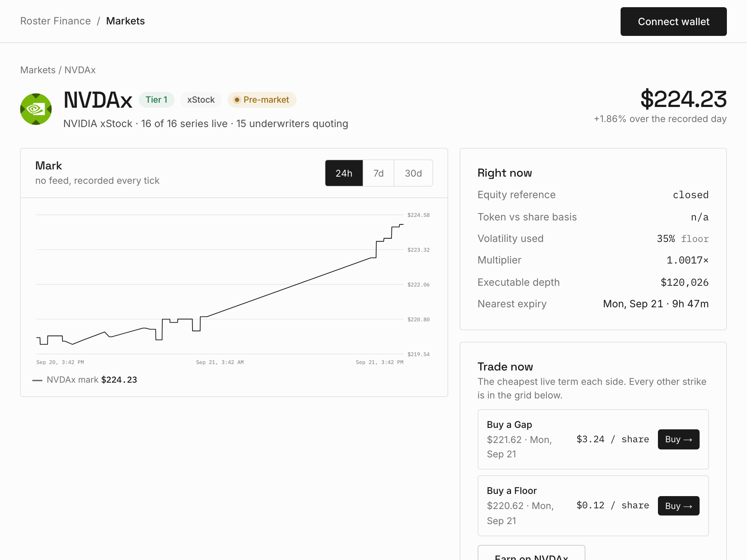Click the 'Sep 21, 3:42 PM' axis label
Image resolution: width=747 pixels, height=560 pixels.
[x=380, y=362]
